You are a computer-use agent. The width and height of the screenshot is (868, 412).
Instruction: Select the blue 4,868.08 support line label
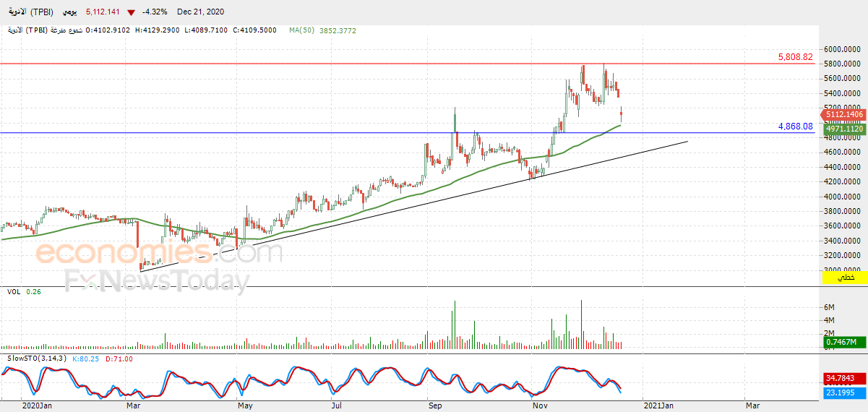tap(795, 126)
